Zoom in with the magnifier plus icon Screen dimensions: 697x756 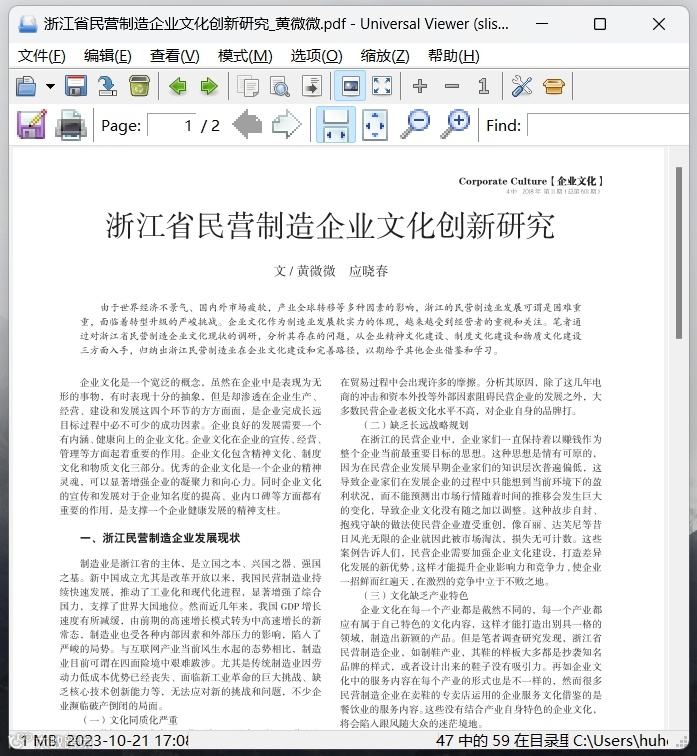[455, 125]
